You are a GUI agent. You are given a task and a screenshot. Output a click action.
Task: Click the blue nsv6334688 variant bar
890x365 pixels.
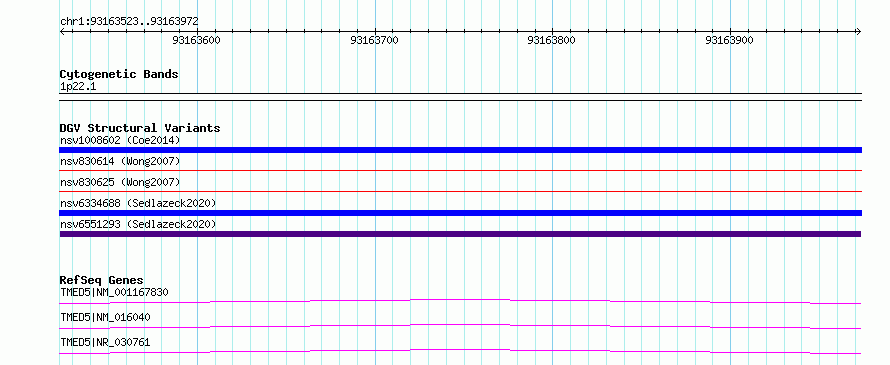pyautogui.click(x=460, y=213)
